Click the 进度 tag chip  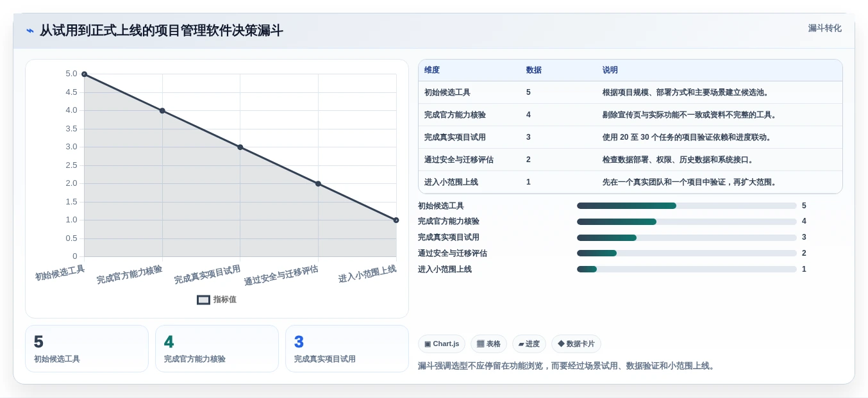(x=529, y=344)
